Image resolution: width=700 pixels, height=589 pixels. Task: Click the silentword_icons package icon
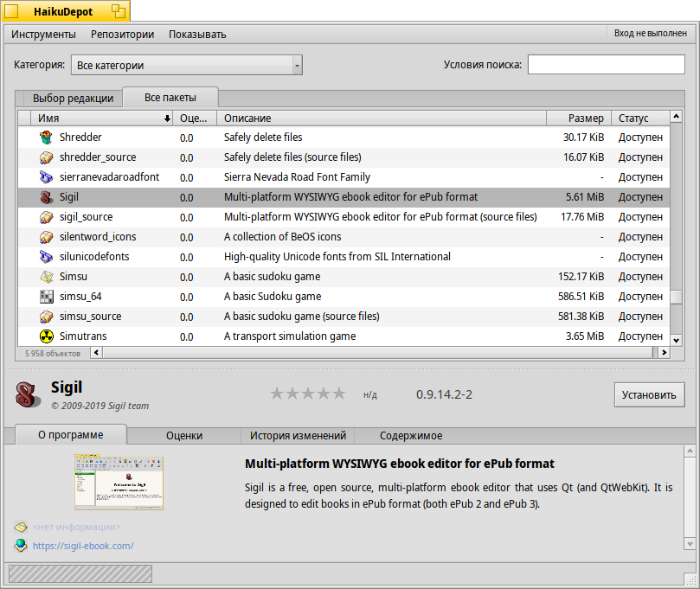[x=46, y=237]
